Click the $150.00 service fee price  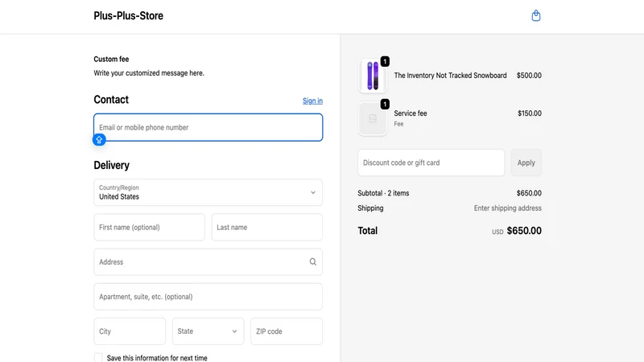coord(530,113)
